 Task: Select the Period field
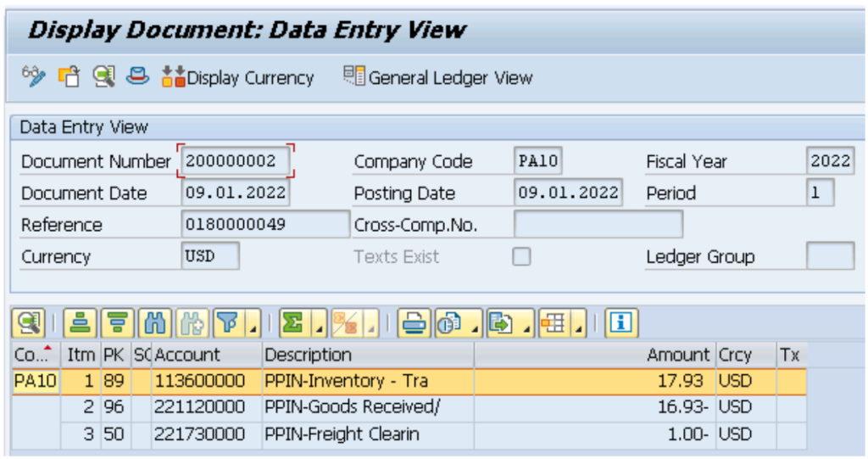coord(821,193)
